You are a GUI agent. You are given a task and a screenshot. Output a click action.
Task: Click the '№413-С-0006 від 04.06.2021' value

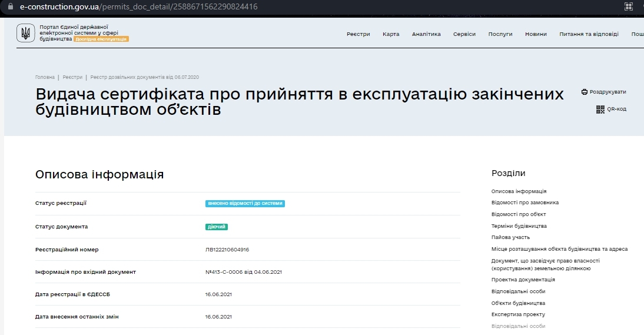[x=244, y=272]
